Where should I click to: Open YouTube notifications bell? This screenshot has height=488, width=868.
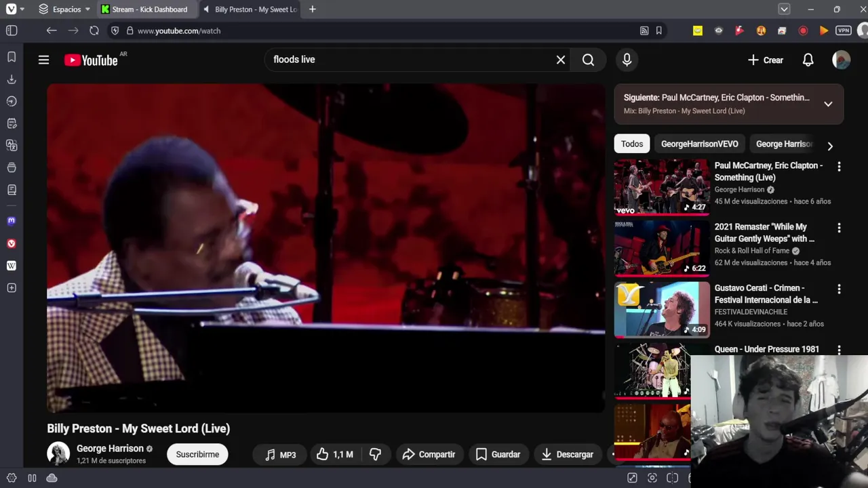click(x=808, y=60)
